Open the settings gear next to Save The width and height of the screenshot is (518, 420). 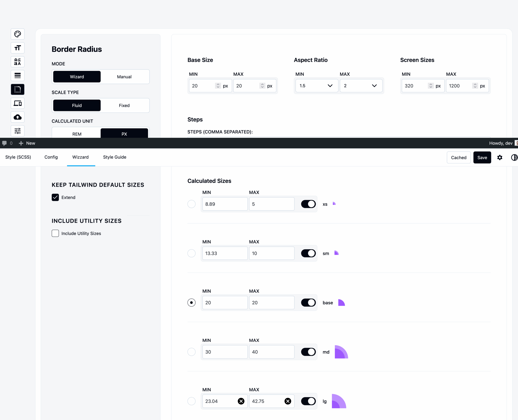point(500,157)
